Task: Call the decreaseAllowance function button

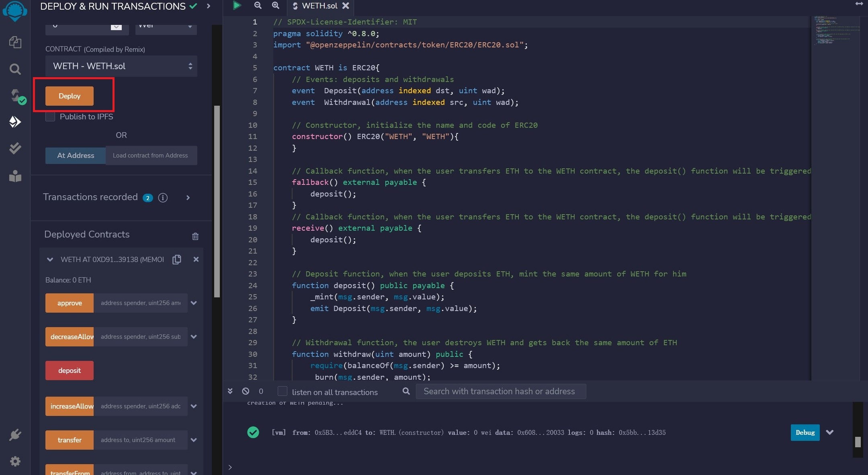Action: coord(70,337)
